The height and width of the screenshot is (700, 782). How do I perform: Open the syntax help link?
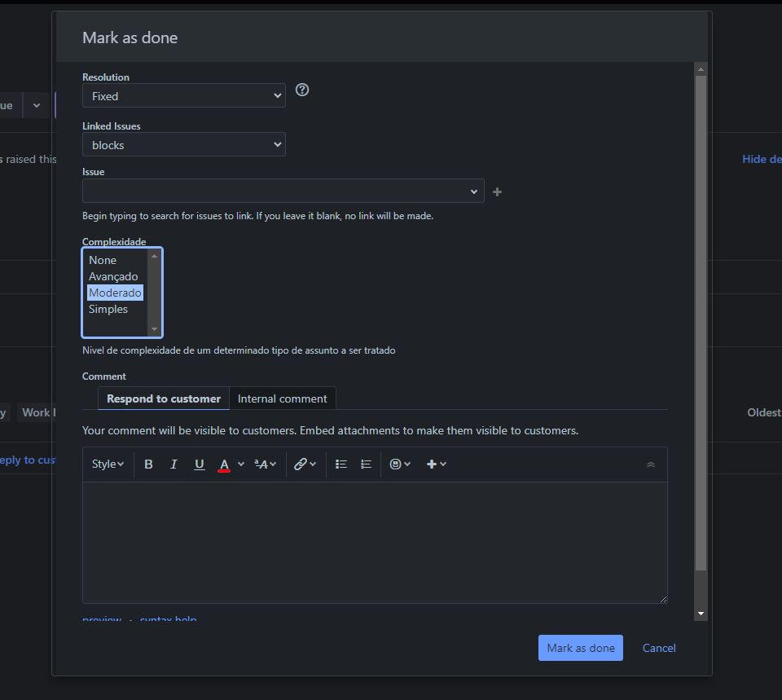pos(168,618)
